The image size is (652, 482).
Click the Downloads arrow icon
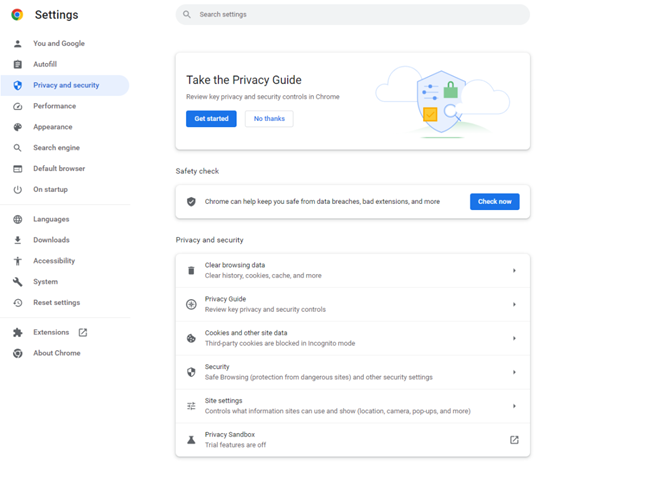click(x=17, y=240)
